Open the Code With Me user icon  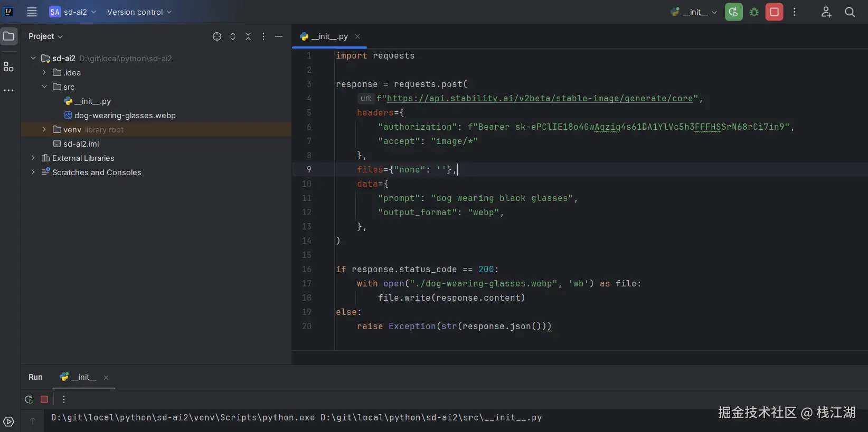[826, 12]
